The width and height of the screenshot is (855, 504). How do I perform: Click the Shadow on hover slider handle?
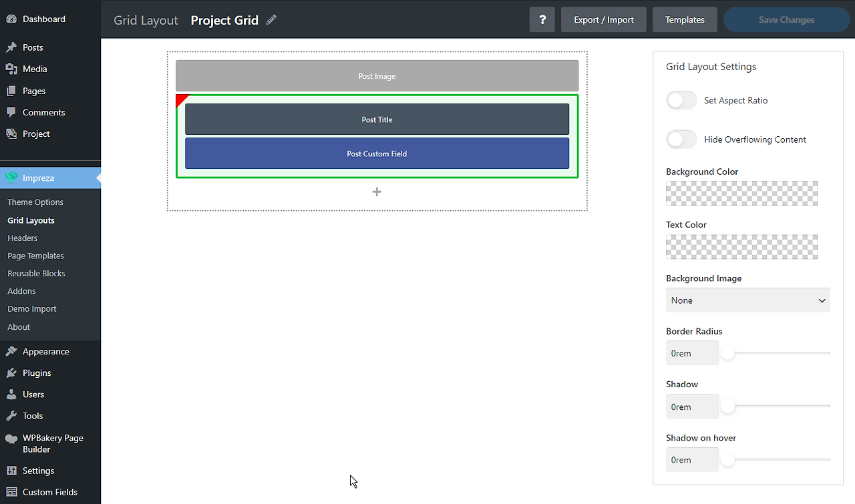(727, 459)
